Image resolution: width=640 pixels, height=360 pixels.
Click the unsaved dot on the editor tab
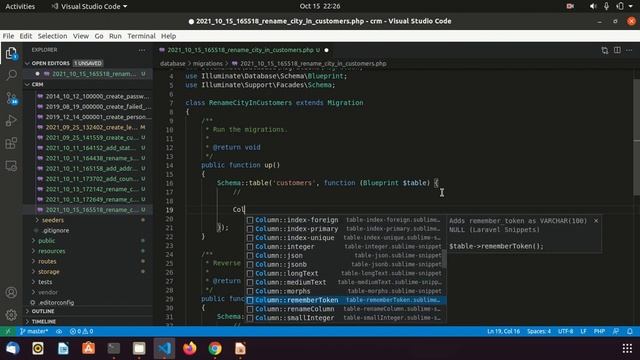pyautogui.click(x=327, y=50)
